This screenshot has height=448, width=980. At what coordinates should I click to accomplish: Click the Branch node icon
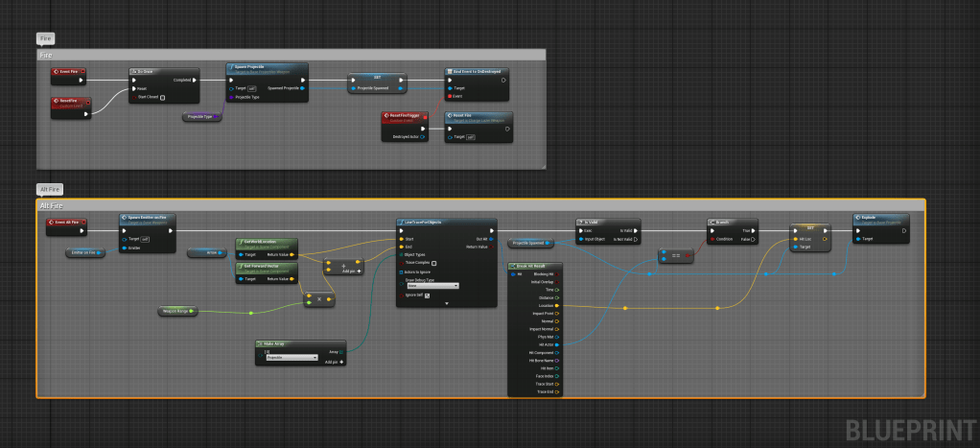(x=712, y=222)
